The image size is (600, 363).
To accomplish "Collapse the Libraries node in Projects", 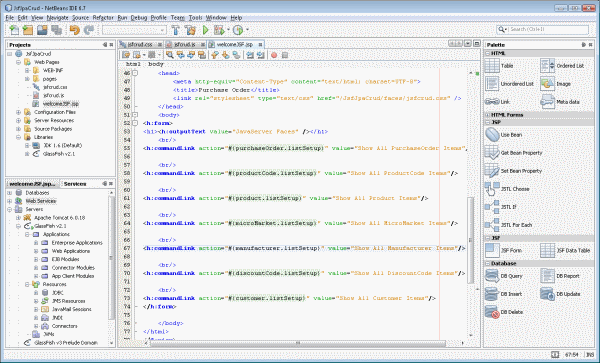I will (18, 137).
